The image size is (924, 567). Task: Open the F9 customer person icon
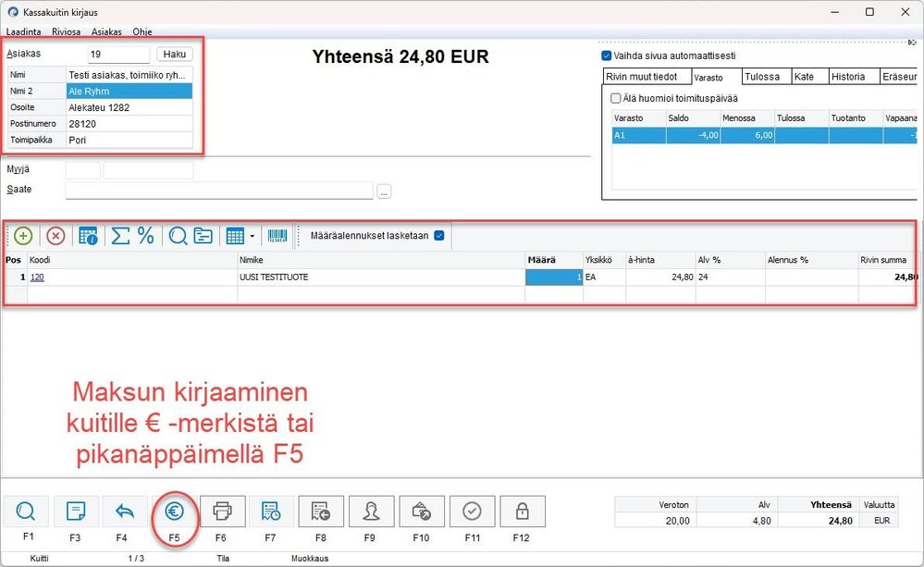pyautogui.click(x=371, y=511)
